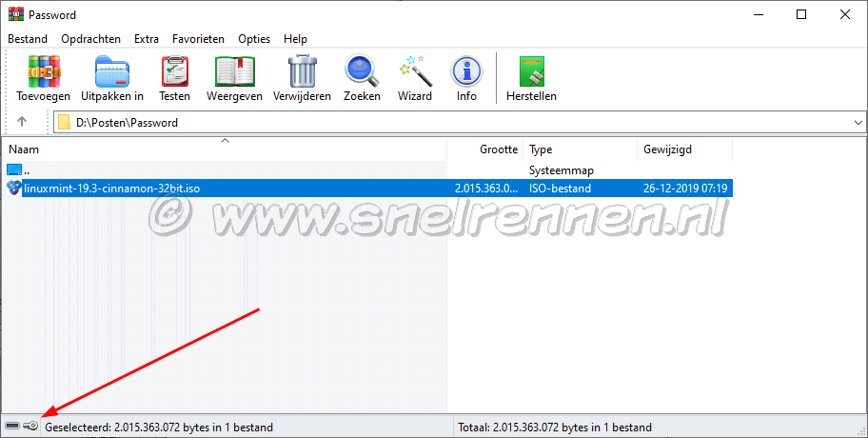Show archive Info icon
868x438 pixels.
[466, 71]
